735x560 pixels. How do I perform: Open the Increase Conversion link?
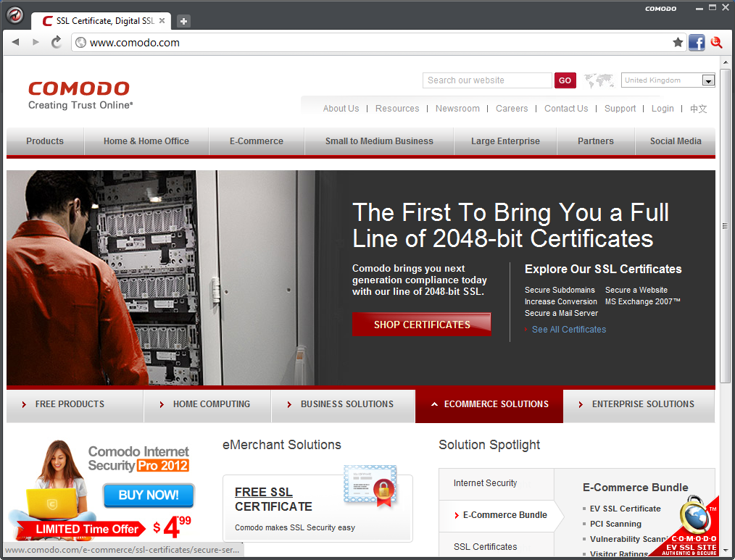(560, 302)
